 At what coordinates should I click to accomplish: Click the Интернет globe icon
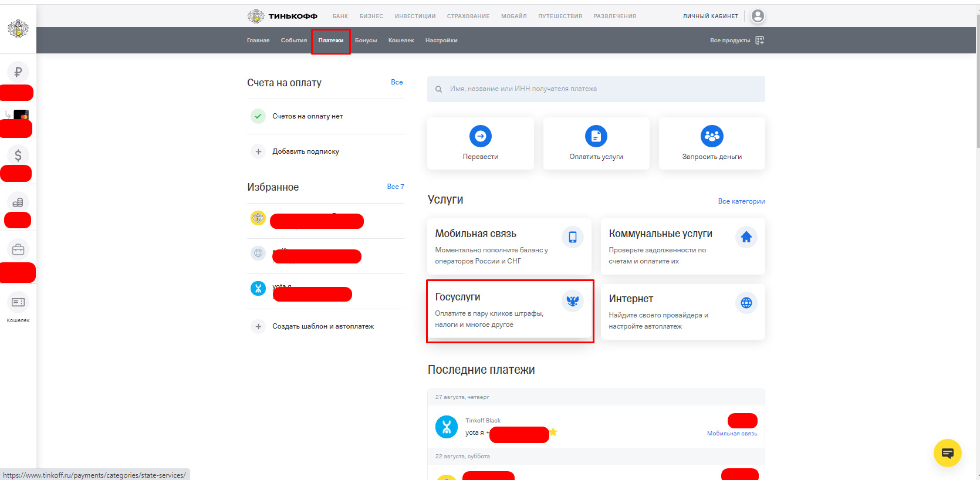pyautogui.click(x=746, y=303)
